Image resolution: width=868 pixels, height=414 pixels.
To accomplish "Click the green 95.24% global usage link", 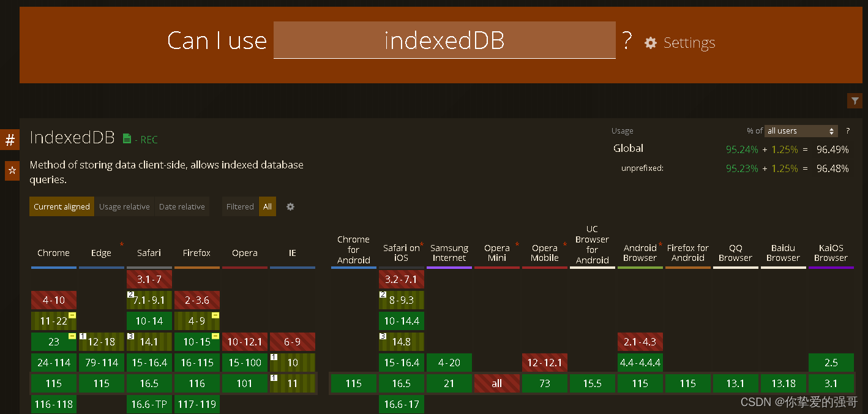I will (742, 148).
